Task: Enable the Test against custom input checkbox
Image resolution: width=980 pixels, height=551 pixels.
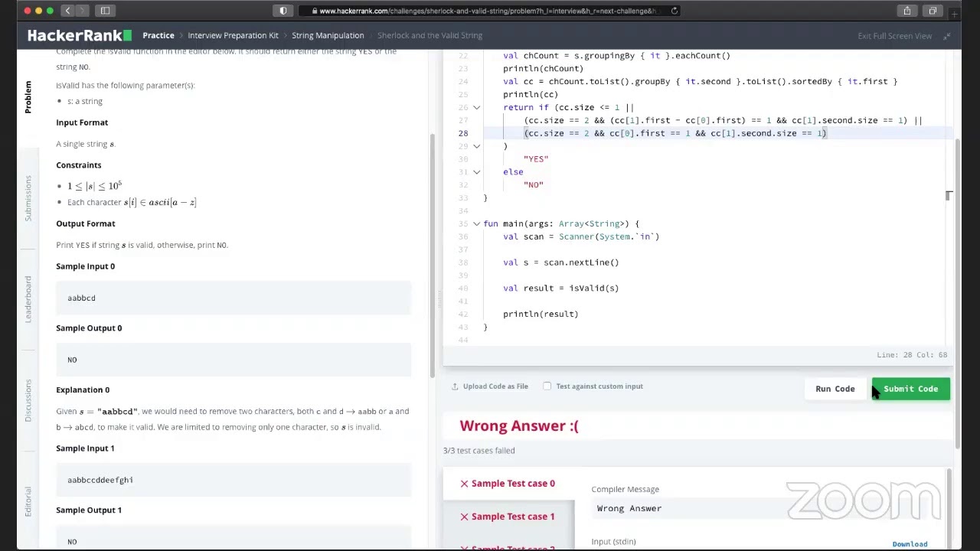Action: [x=547, y=386]
